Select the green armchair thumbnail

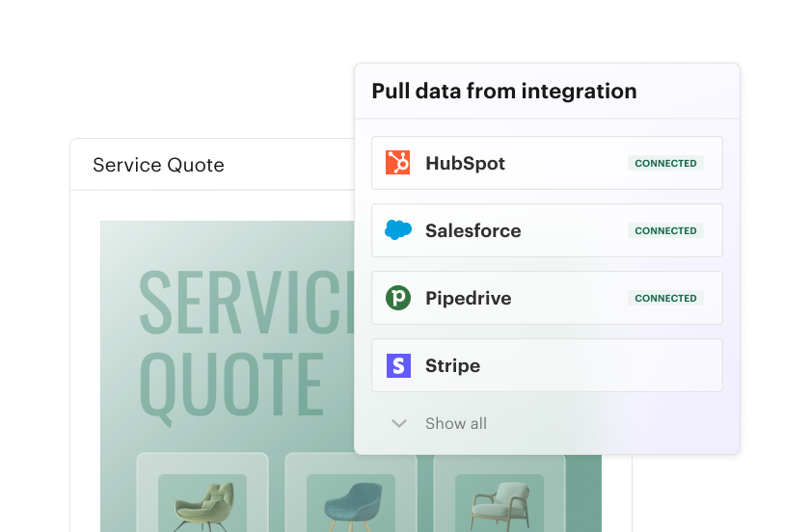tap(202, 504)
